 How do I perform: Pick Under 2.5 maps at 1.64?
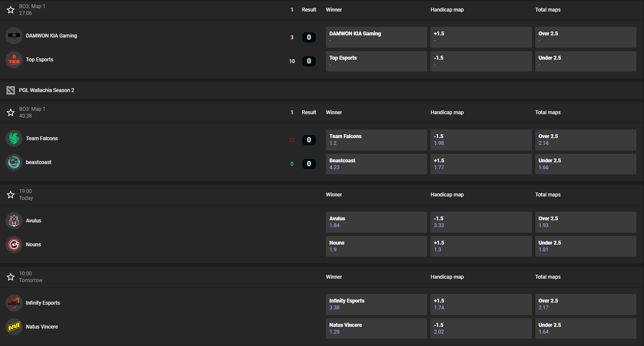pos(586,329)
